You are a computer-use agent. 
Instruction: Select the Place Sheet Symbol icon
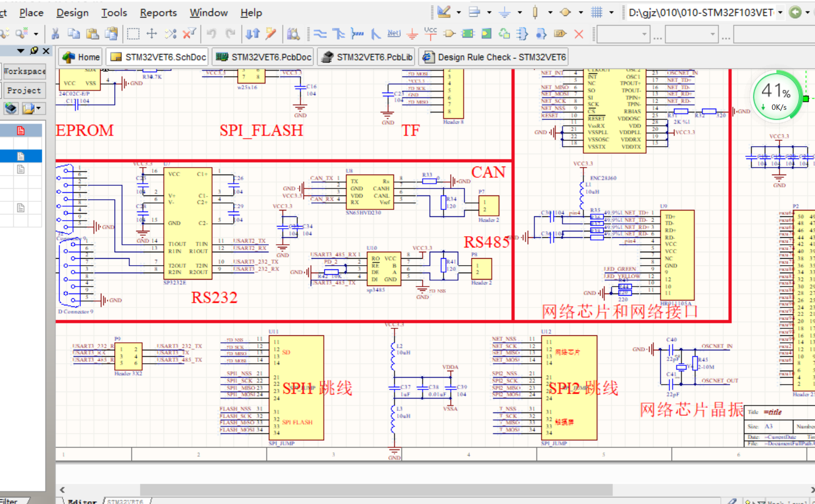point(468,34)
